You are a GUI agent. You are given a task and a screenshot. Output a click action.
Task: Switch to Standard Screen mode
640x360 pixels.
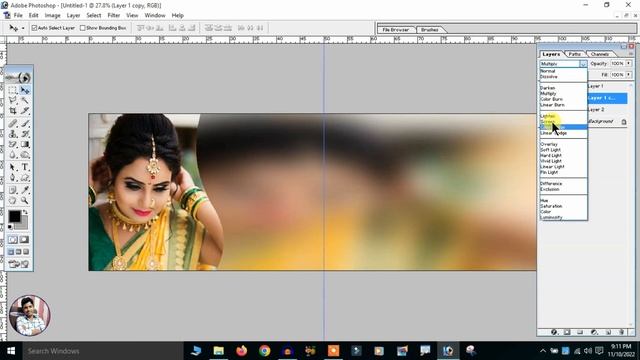click(11, 252)
